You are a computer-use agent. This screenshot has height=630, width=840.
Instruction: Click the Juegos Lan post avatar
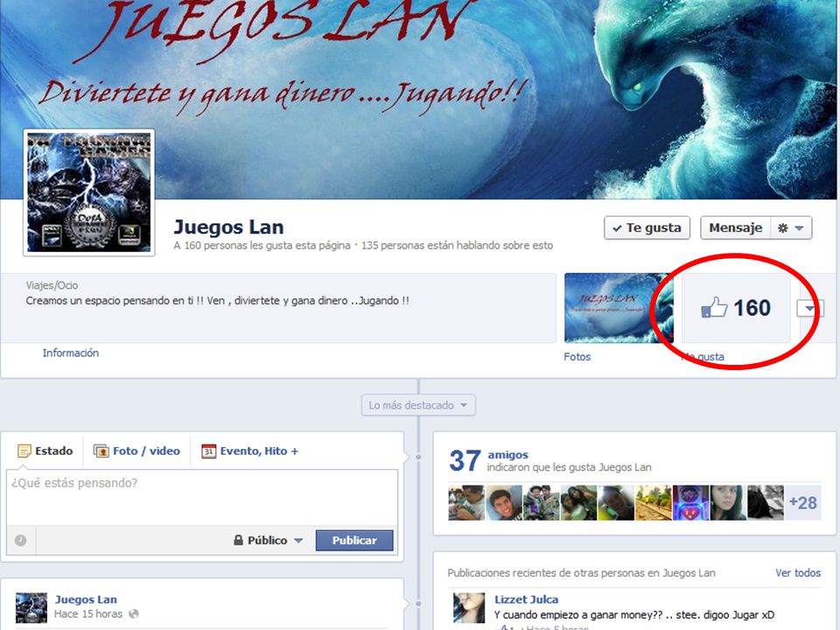pos(31,607)
